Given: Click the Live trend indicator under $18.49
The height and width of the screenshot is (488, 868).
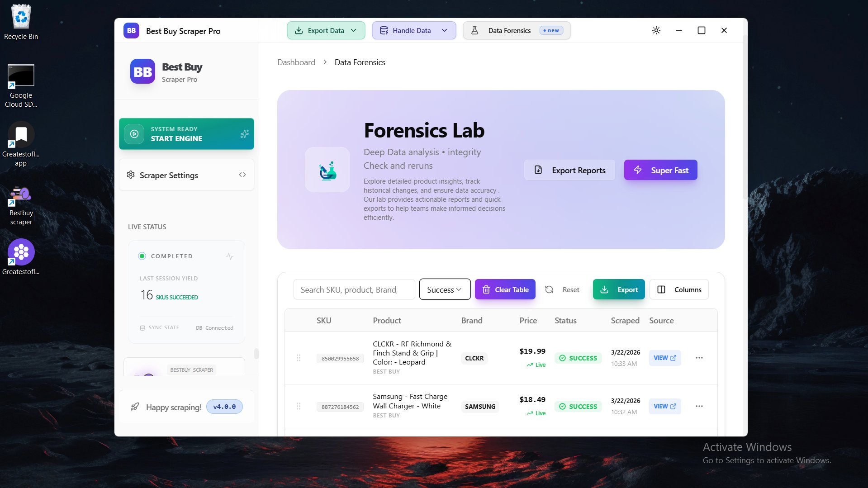Looking at the screenshot, I should click(x=536, y=413).
